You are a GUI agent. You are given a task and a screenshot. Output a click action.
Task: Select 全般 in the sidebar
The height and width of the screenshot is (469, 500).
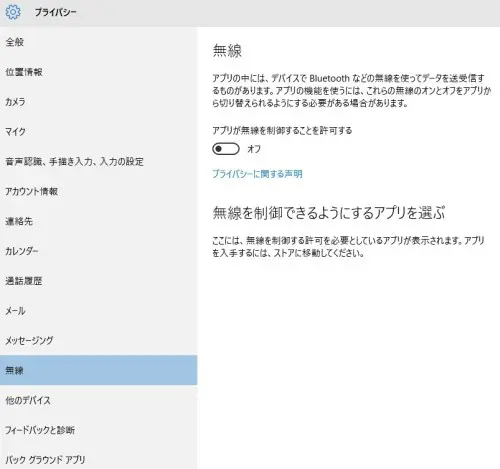pyautogui.click(x=98, y=42)
